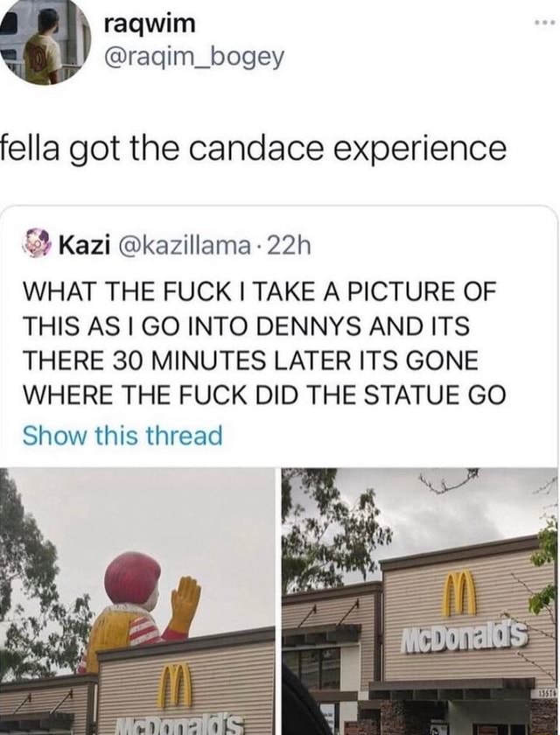Click the @kazillama handle
Screen dimensions: 560x735
pyautogui.click(x=185, y=246)
